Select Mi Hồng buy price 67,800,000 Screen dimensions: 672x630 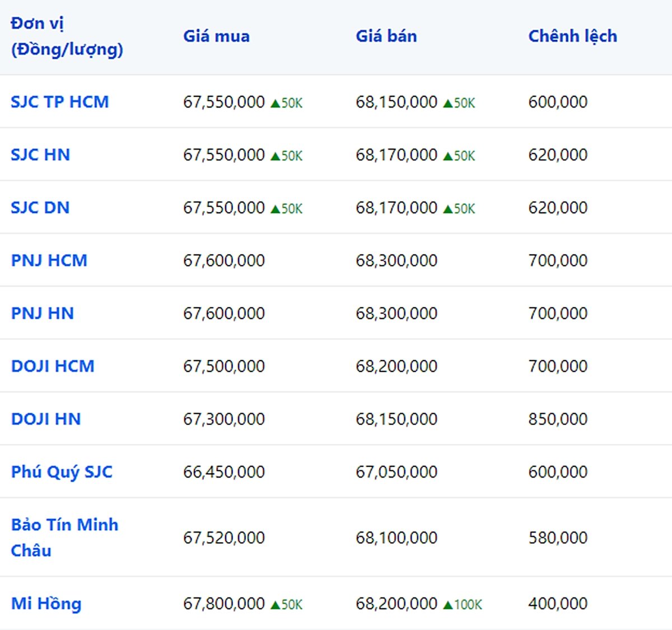pyautogui.click(x=224, y=604)
